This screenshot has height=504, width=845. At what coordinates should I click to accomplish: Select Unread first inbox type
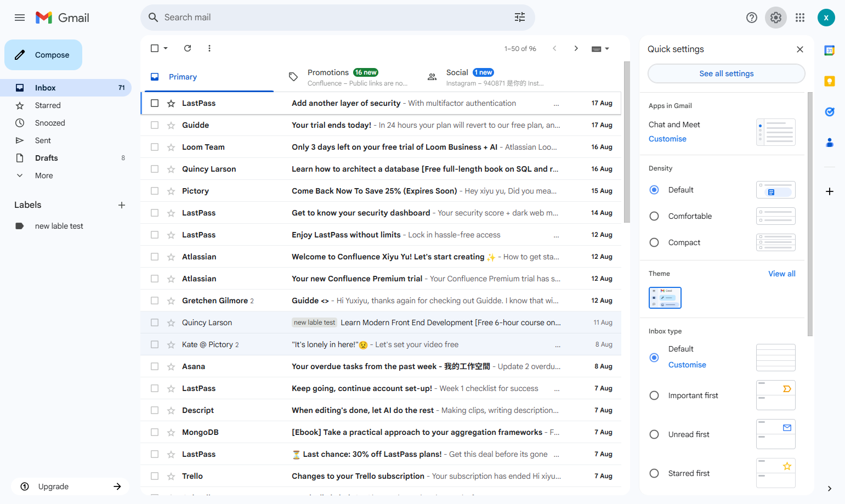(x=654, y=434)
